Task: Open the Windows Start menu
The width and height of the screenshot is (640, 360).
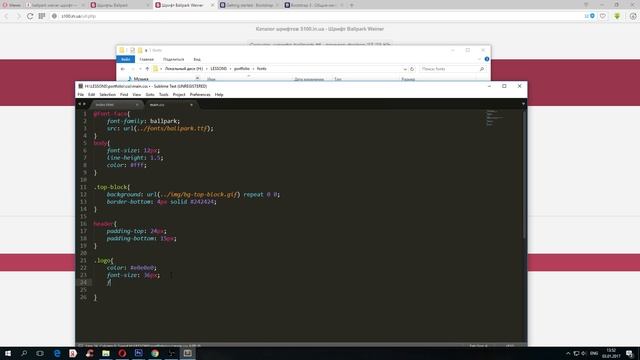Action: [8, 353]
